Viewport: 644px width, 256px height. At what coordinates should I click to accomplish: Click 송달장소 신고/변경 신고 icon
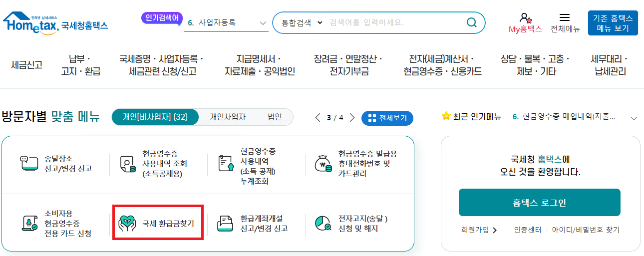29,164
